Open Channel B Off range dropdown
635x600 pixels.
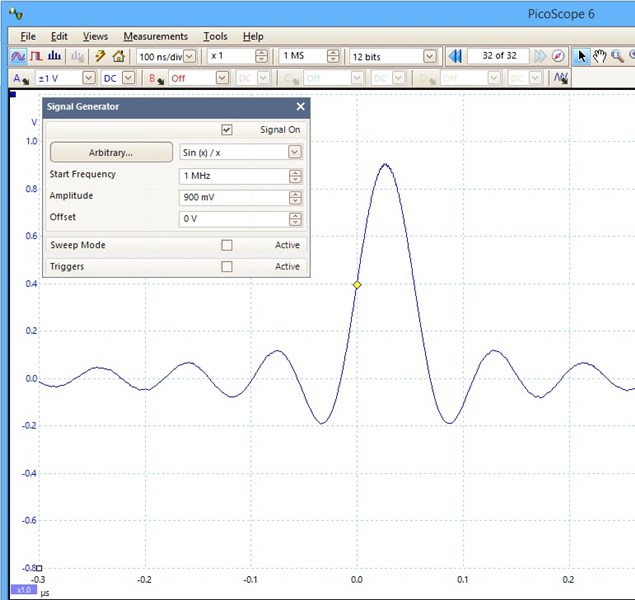pos(222,78)
